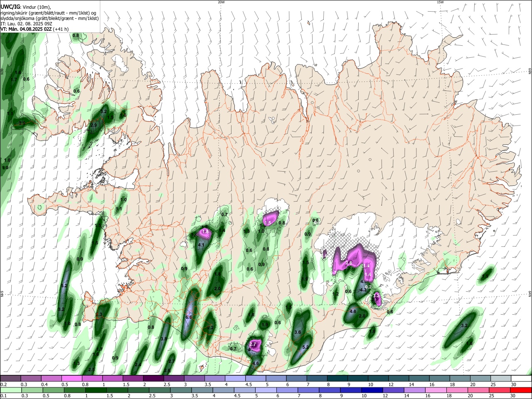The width and height of the screenshot is (532, 399).
Task: Select the darkest purple swatch labeled 2 in the upper legend
Action: pyautogui.click(x=153, y=378)
